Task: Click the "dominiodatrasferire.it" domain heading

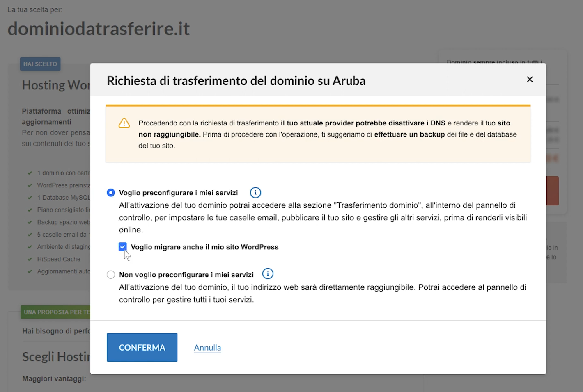Action: [x=99, y=29]
